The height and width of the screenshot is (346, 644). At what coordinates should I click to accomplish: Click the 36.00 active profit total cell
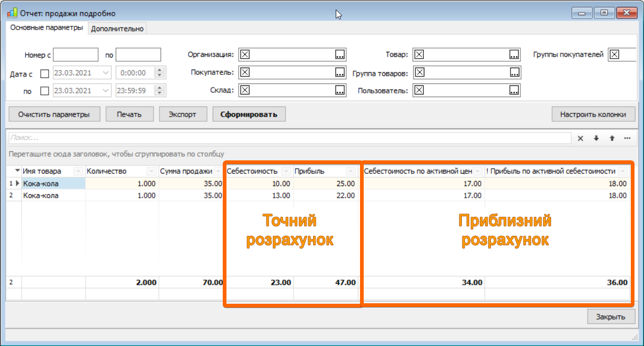(x=557, y=282)
